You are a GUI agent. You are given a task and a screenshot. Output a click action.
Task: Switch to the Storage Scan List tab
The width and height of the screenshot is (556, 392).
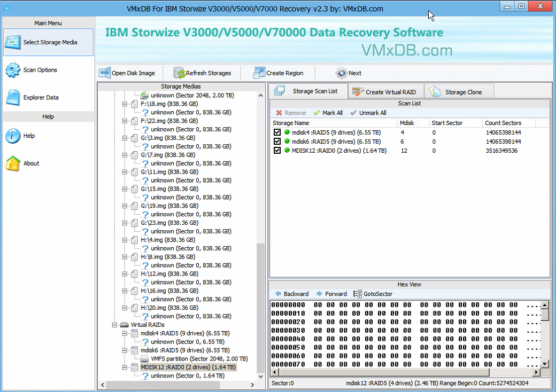308,91
